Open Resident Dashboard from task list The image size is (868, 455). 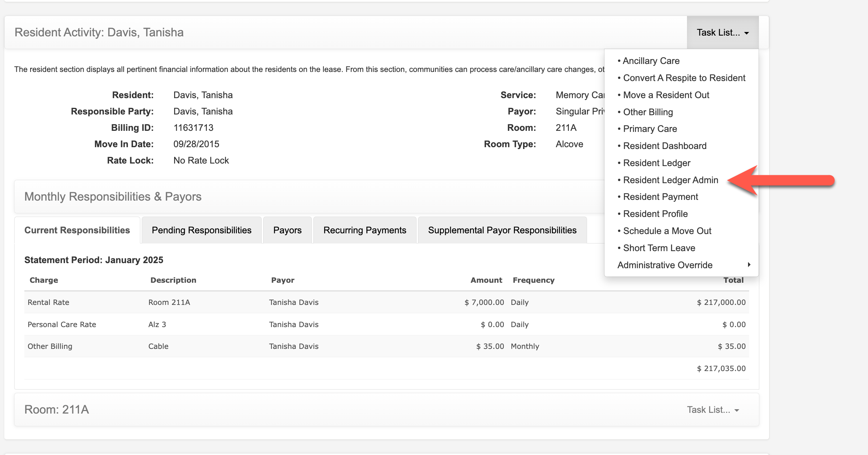[x=664, y=146]
